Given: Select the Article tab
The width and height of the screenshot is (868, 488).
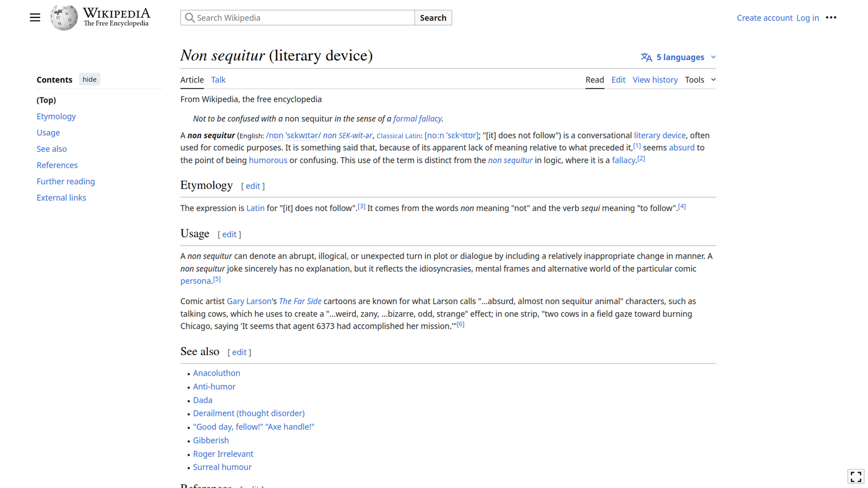Looking at the screenshot, I should pyautogui.click(x=192, y=80).
